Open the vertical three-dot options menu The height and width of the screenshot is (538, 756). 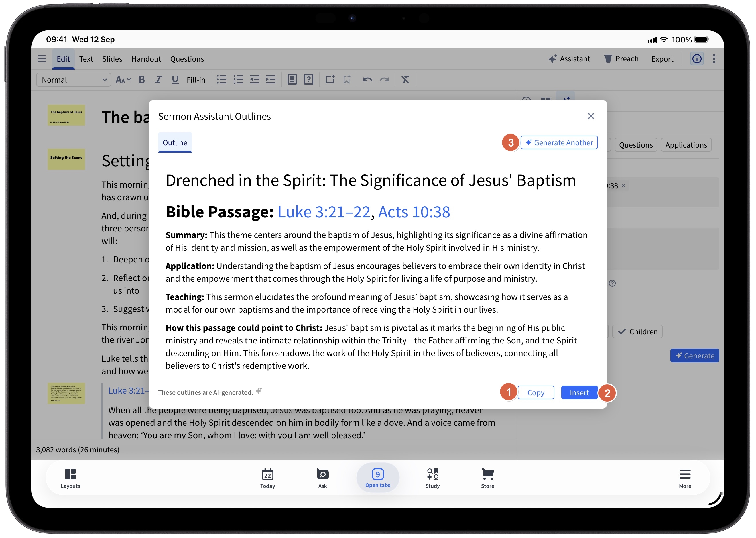[x=714, y=59]
